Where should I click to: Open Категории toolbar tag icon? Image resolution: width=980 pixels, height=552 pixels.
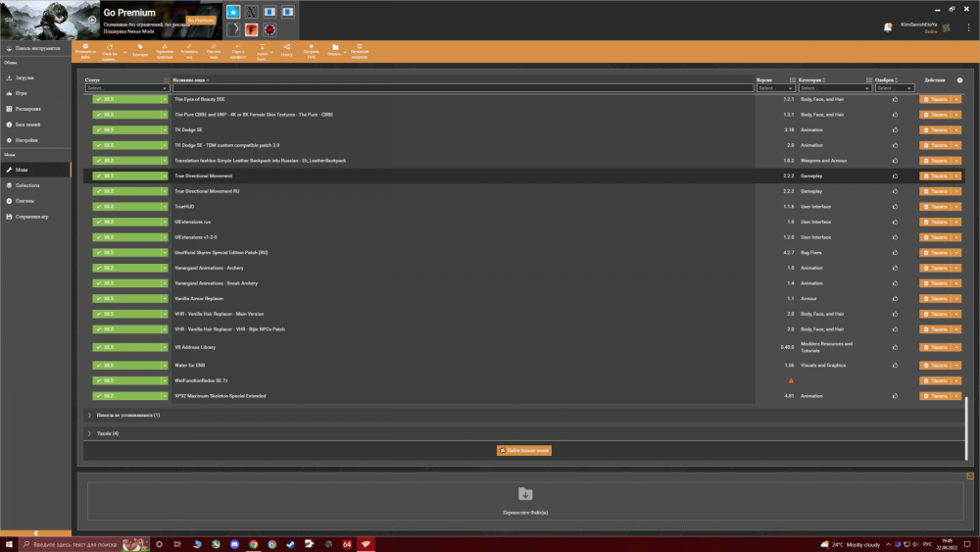point(140,51)
